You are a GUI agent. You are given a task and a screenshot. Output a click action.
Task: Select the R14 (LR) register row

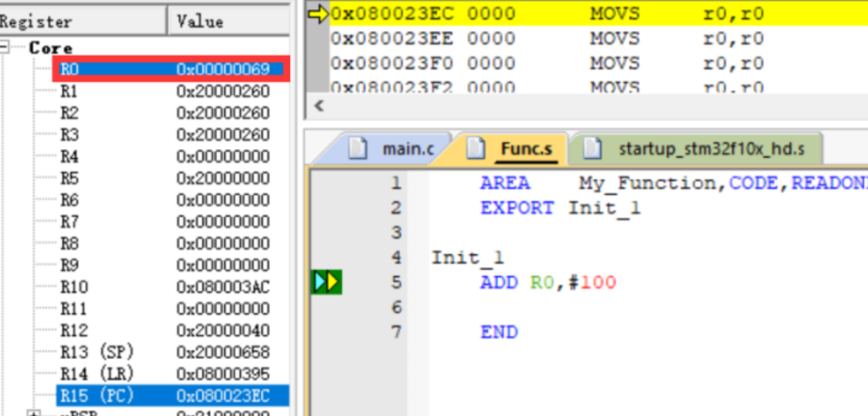point(171,375)
